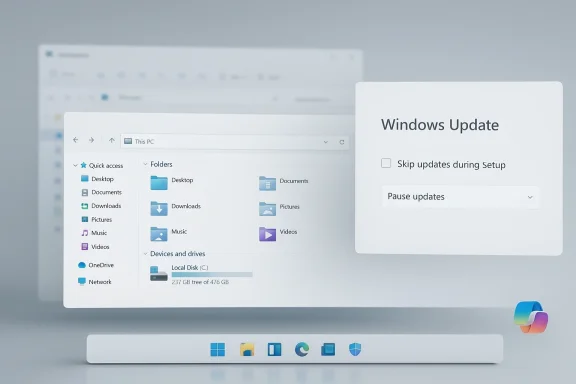Screen dimensions: 576x384
Task: Open the Videos folder icon in Folders
Action: 267,234
